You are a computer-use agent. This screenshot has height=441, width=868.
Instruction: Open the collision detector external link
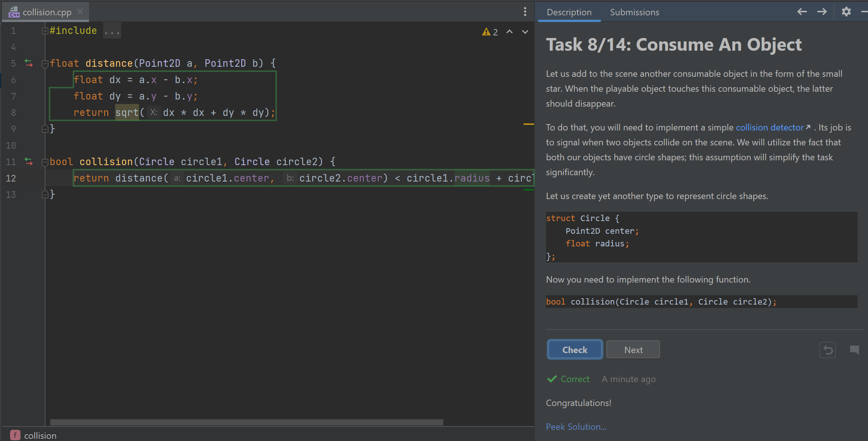coord(769,127)
